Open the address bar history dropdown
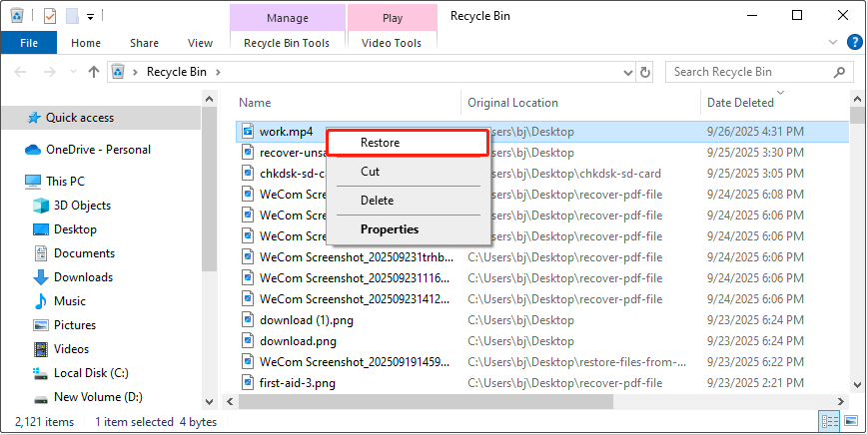 pos(628,73)
